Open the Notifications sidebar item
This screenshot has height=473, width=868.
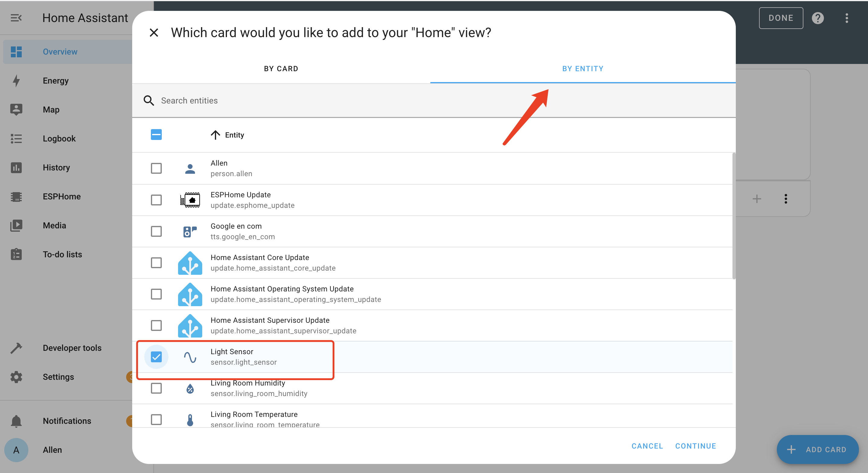tap(67, 421)
